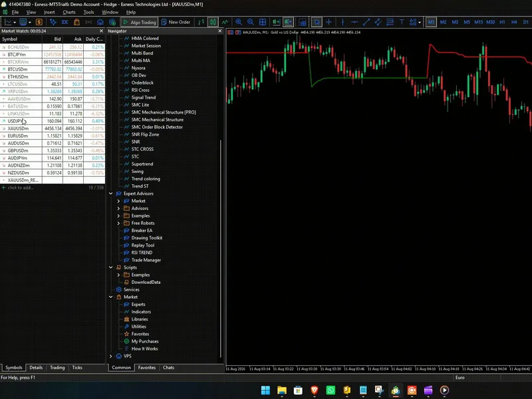Open the shapes objects dropdown arrow
This screenshot has height=399, width=532.
tap(420, 23)
